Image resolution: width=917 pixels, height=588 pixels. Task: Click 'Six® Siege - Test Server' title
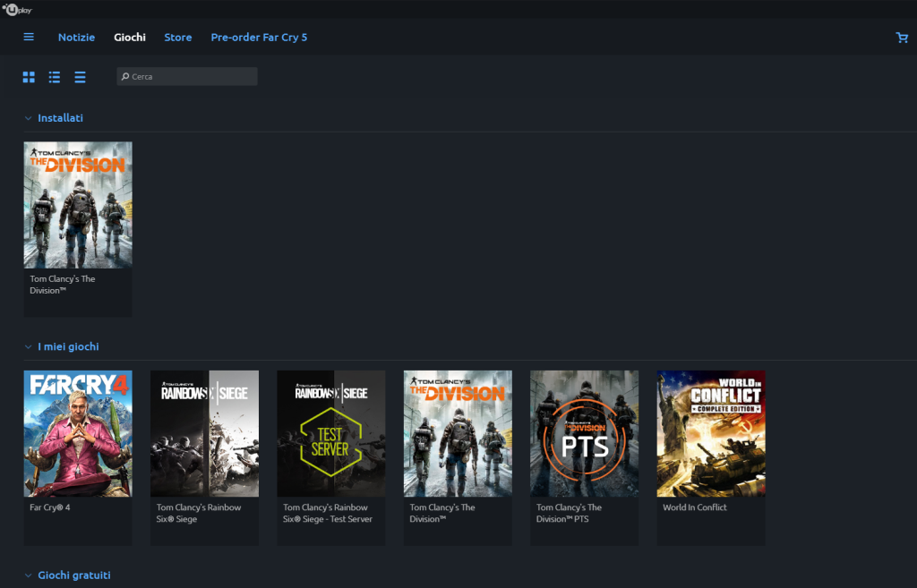pyautogui.click(x=328, y=519)
